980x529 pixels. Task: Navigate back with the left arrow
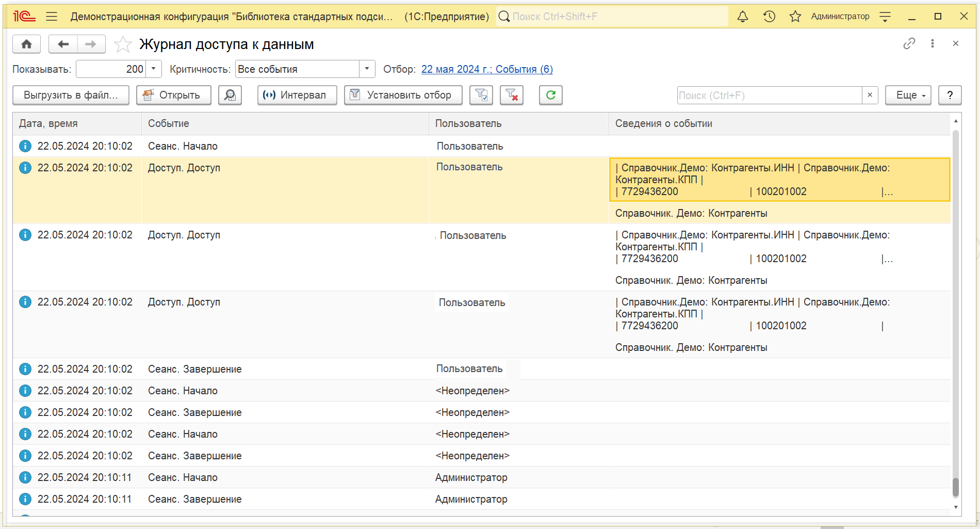coord(63,44)
